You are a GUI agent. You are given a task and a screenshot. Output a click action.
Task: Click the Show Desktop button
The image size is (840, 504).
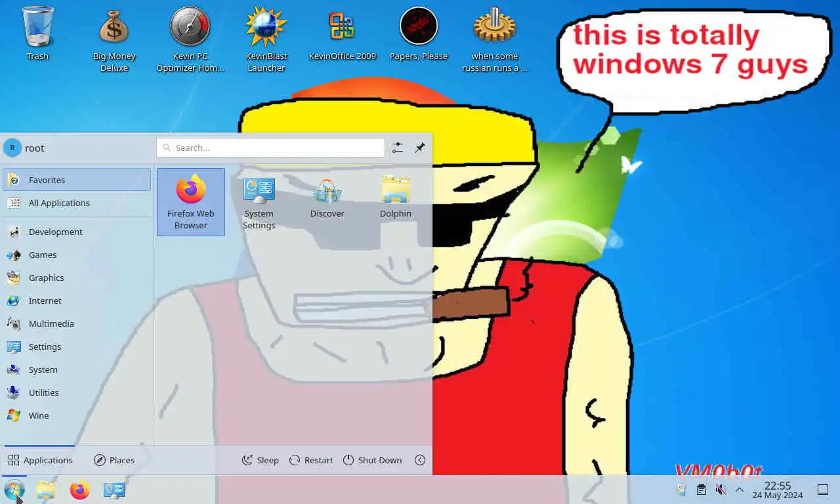823,490
